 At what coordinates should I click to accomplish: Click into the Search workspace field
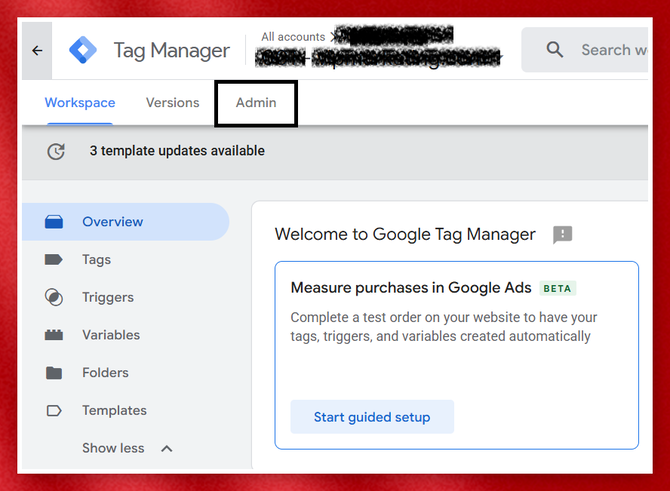click(585, 50)
